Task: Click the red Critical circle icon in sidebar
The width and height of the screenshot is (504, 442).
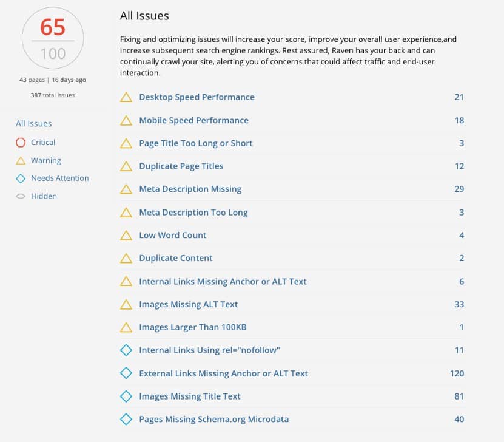Action: 20,142
